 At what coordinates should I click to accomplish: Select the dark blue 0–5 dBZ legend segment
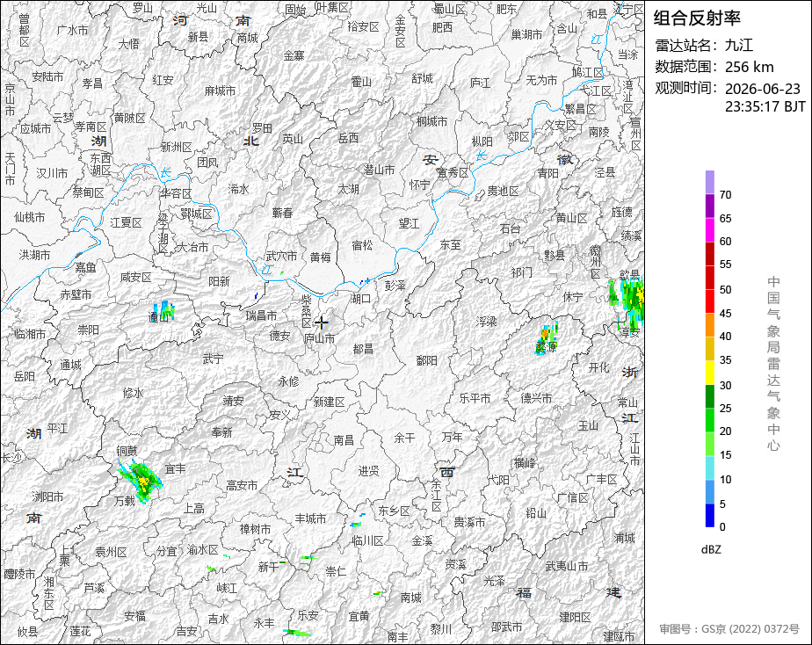point(709,515)
